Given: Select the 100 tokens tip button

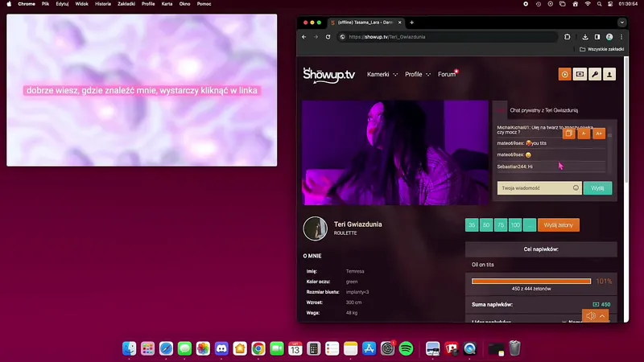Looking at the screenshot, I should 515,225.
